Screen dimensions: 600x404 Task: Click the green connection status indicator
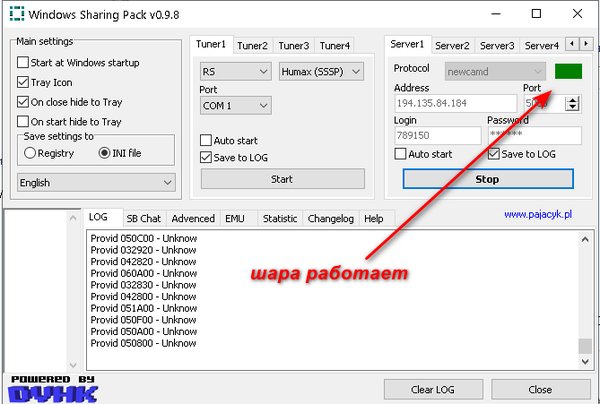point(568,72)
